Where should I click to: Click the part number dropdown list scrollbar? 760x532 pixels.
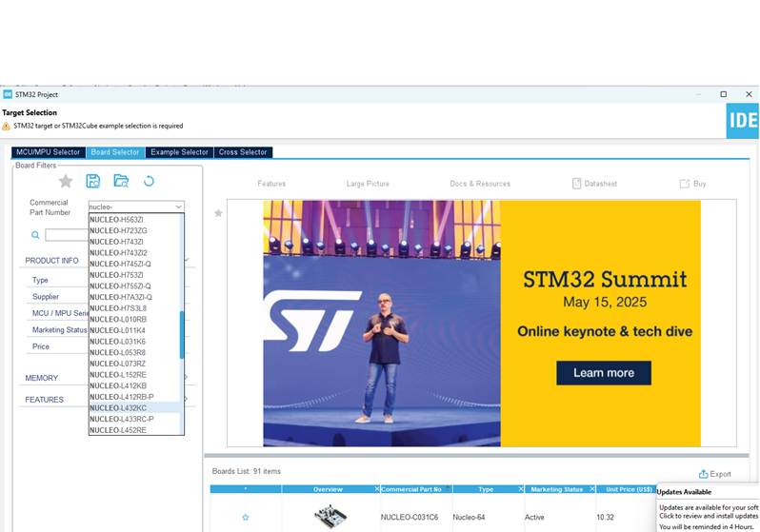coord(182,334)
